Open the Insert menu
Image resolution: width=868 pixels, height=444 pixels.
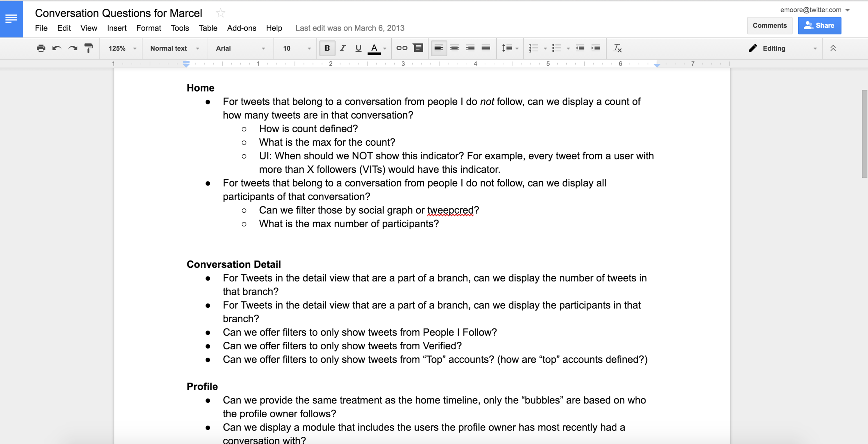coord(117,28)
